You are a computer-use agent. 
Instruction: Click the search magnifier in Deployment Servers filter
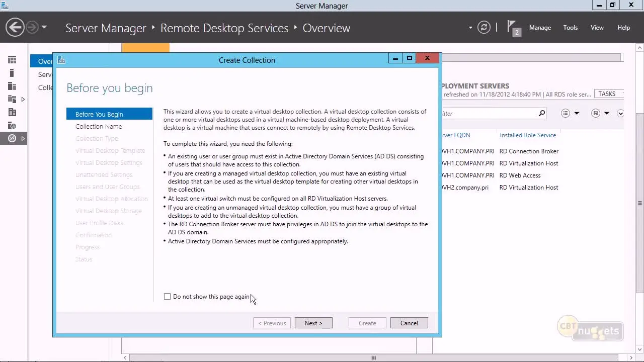(x=542, y=113)
